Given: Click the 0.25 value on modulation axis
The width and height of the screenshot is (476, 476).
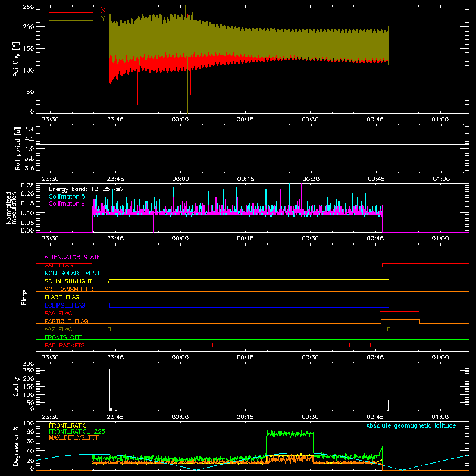Looking at the screenshot, I should 27,186.
